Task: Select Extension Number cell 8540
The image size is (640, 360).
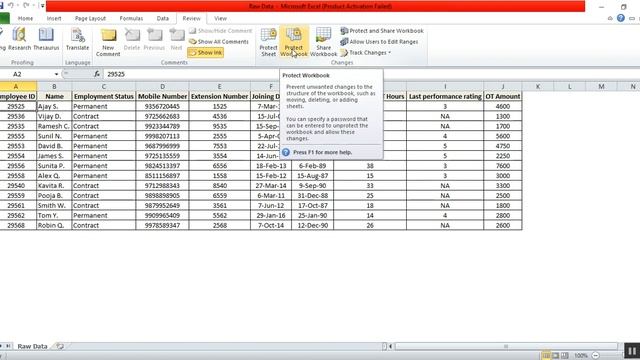Action: [x=220, y=186]
